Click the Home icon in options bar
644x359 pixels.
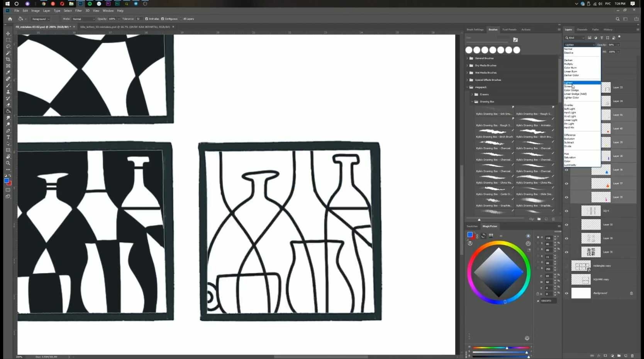[x=10, y=19]
